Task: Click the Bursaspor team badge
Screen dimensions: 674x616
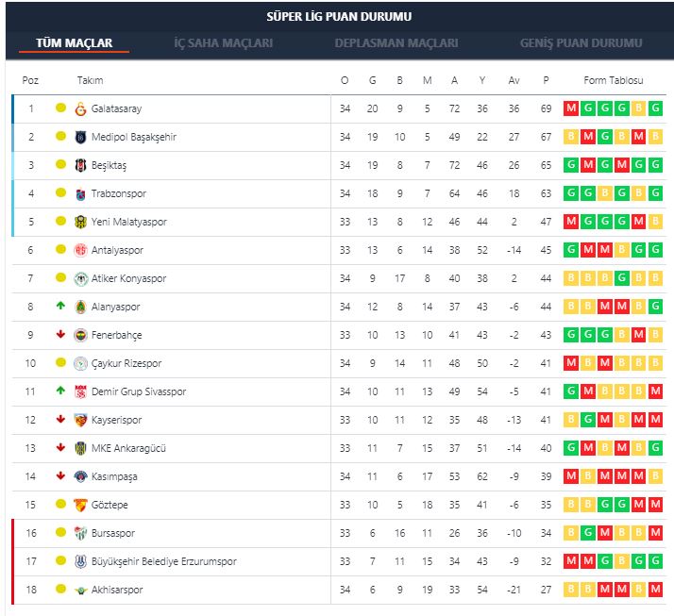Action: point(80,533)
